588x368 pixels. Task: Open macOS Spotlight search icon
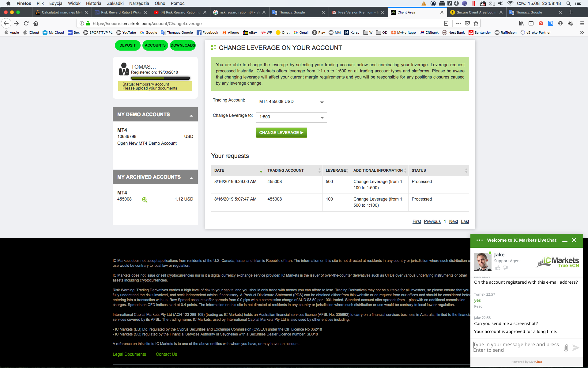click(568, 3)
